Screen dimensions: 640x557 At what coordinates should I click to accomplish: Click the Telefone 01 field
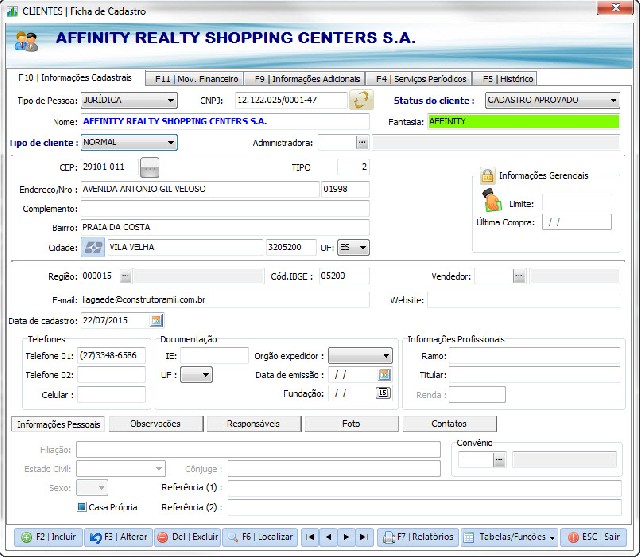(x=111, y=355)
